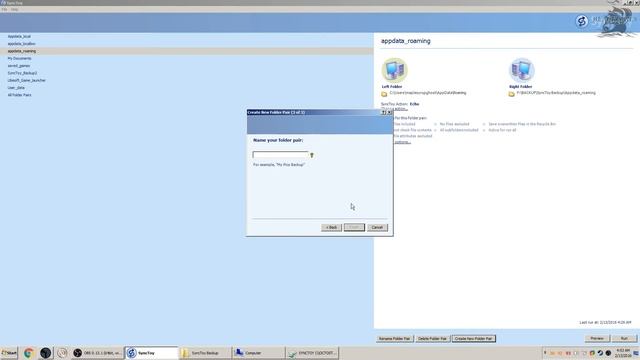Close the Create New Folder Pair dialog
Viewport: 640px width, 360px height.
[x=389, y=112]
